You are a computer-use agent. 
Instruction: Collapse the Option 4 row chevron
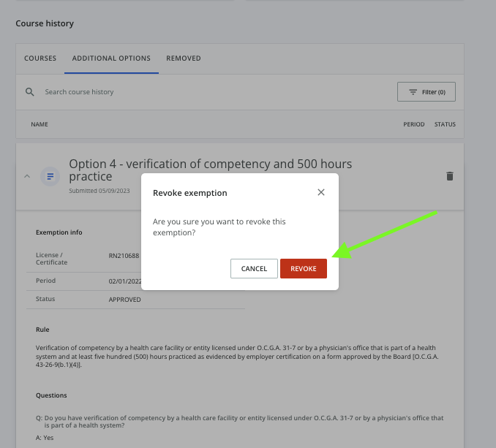[27, 176]
